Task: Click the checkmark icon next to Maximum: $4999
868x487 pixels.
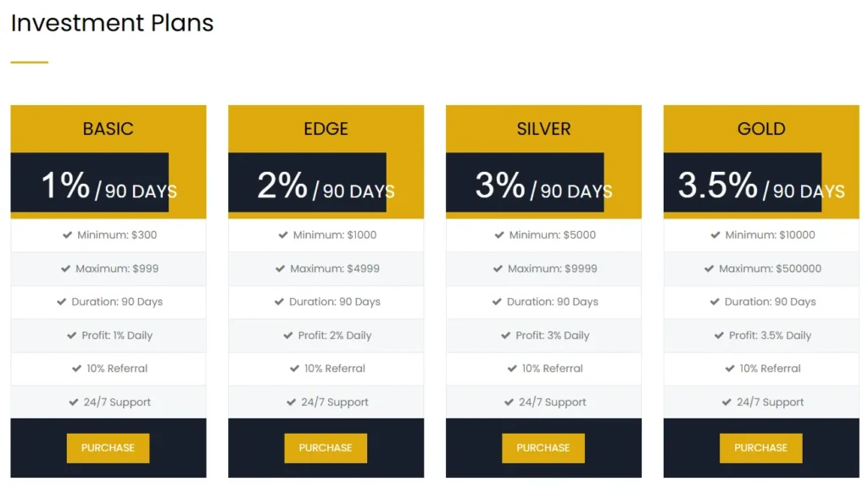Action: point(280,268)
